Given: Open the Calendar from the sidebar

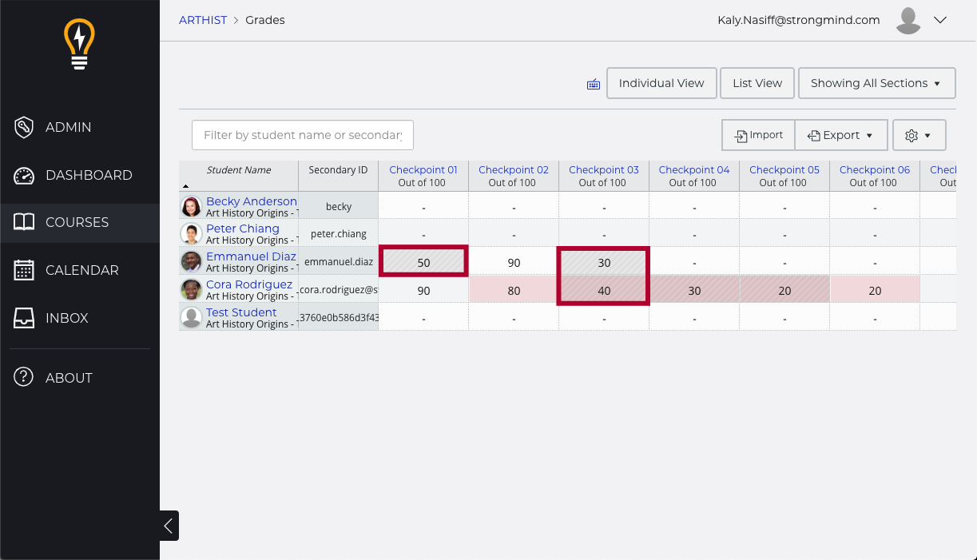Looking at the screenshot, I should pos(81,270).
